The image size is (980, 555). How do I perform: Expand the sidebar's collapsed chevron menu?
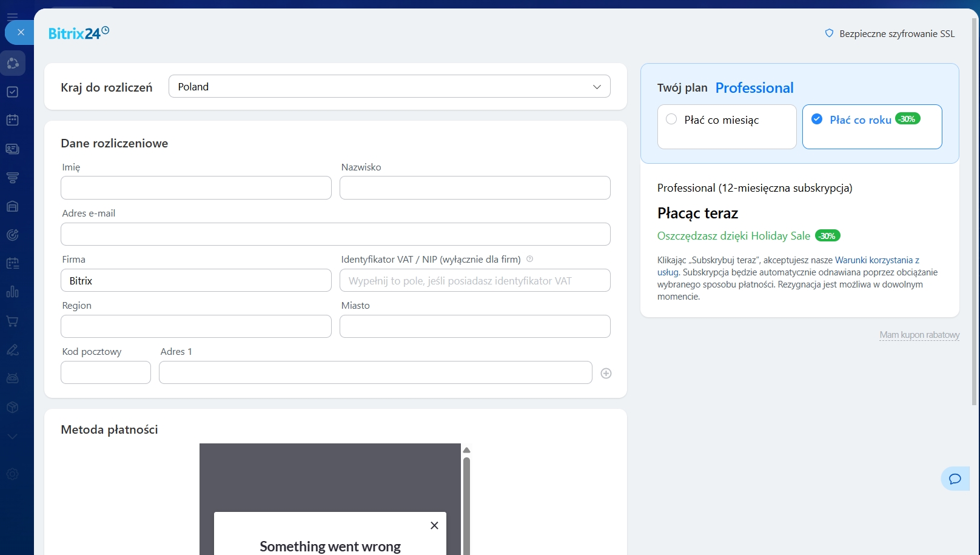pos(12,436)
